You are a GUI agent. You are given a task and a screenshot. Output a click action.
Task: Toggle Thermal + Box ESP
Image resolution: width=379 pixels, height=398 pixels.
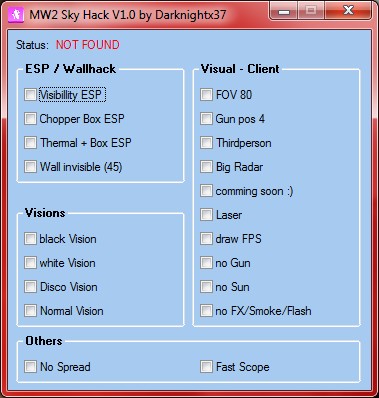coord(30,143)
